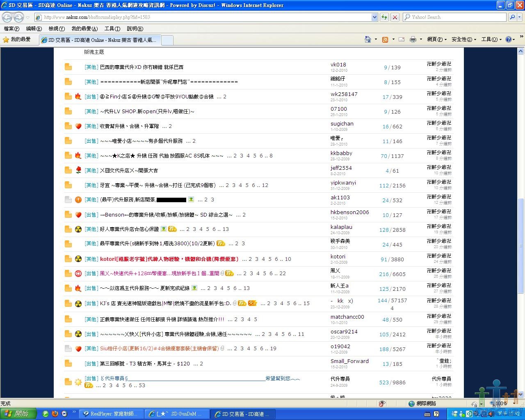Click the Help question mark icon
This screenshot has height=420, width=525.
pos(509,39)
